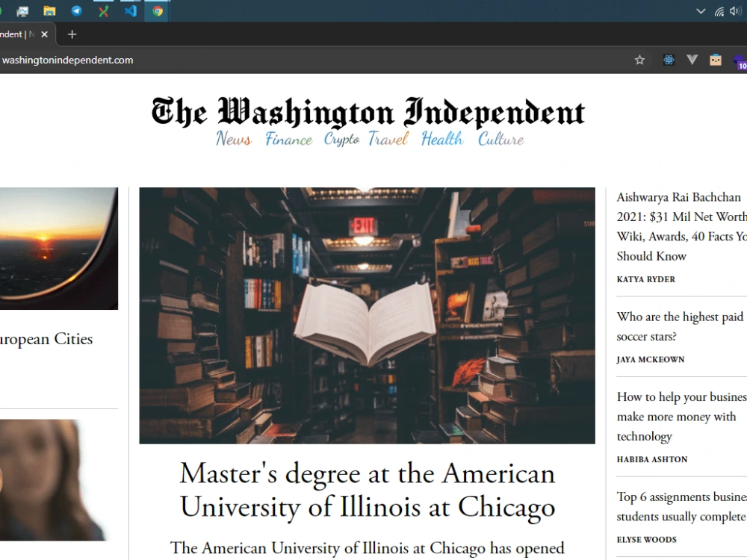Viewport: 747px width, 560px height.
Task: Open author Katya Ryder's page
Action: click(x=646, y=279)
